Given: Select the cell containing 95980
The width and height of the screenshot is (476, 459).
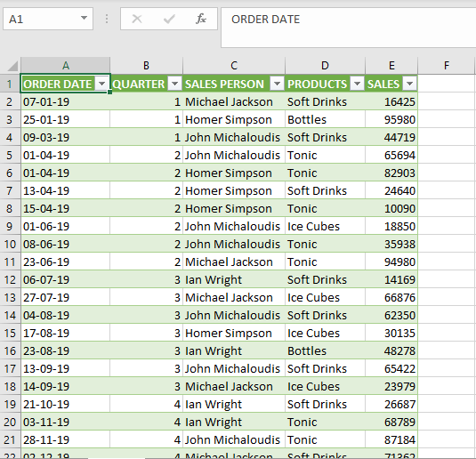Looking at the screenshot, I should 391,119.
